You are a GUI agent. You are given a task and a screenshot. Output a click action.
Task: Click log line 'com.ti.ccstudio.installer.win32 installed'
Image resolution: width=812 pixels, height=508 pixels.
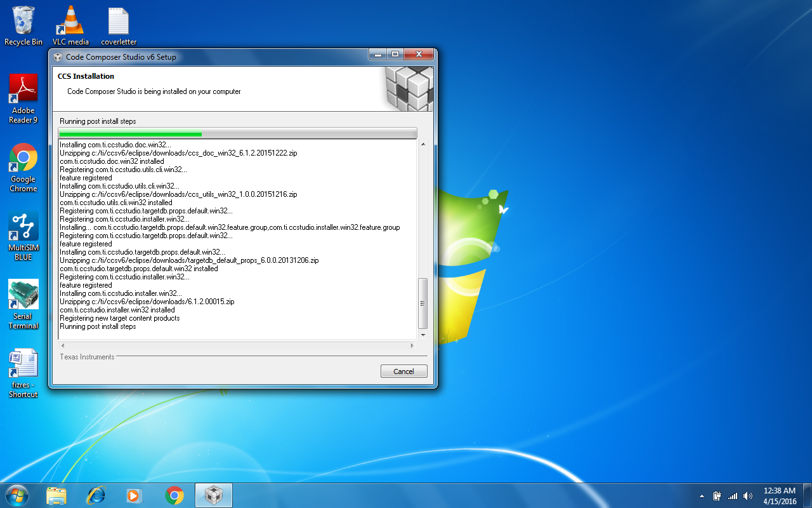pos(117,310)
